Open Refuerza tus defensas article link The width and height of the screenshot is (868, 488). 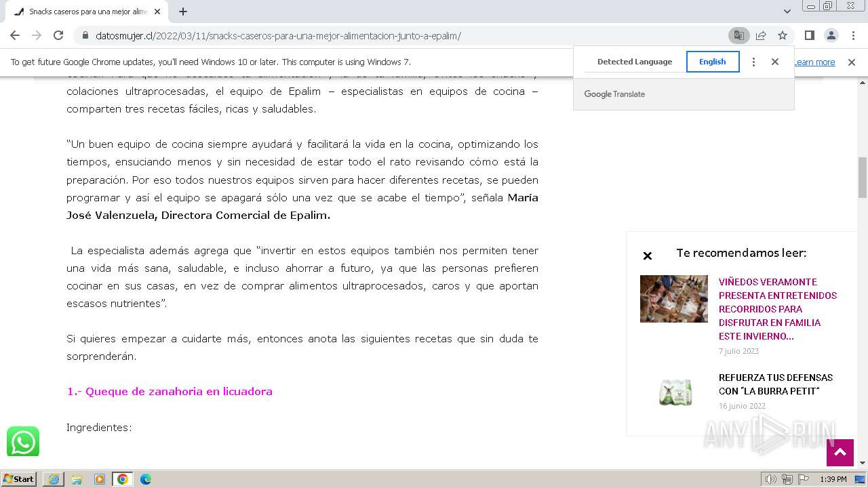(776, 384)
